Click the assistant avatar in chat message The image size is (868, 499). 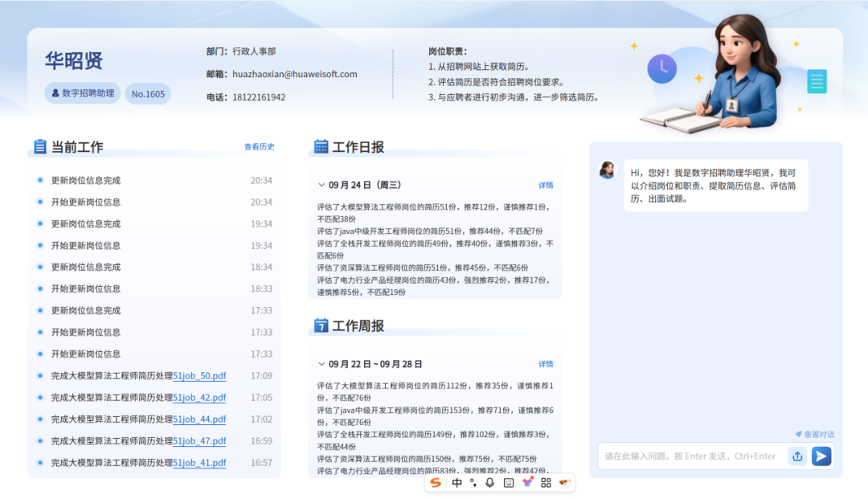point(608,170)
